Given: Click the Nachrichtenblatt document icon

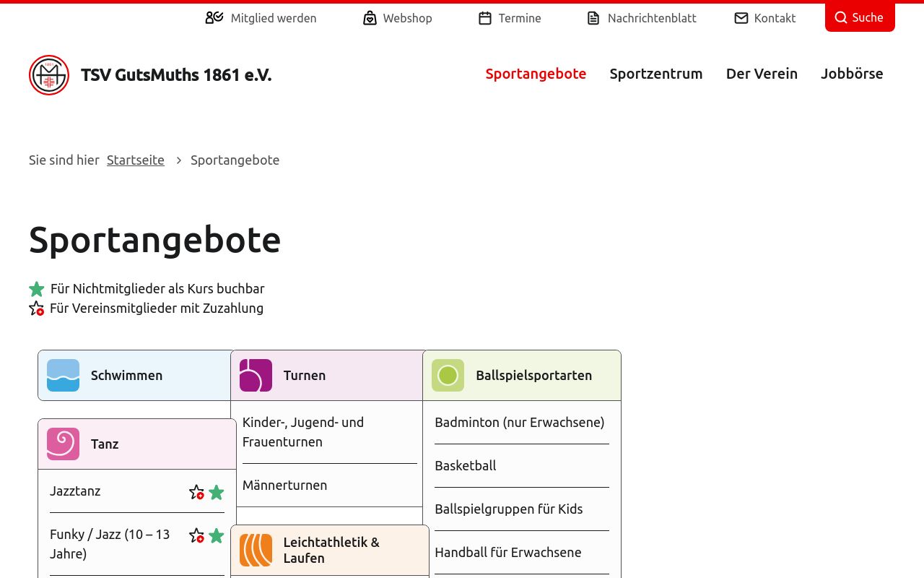Looking at the screenshot, I should click(x=593, y=18).
